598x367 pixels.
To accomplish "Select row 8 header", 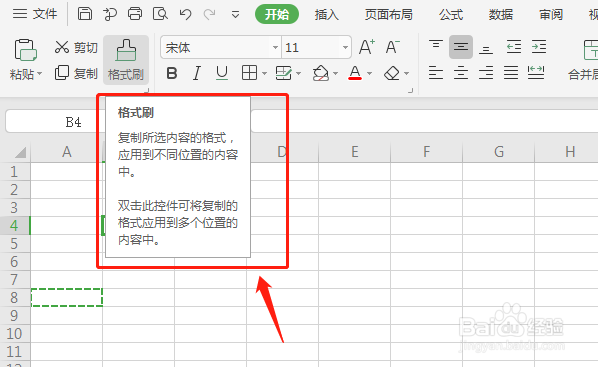I will point(15,298).
